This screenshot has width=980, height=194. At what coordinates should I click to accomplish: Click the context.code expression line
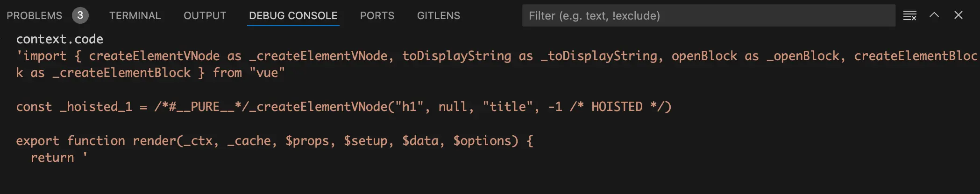[60, 39]
